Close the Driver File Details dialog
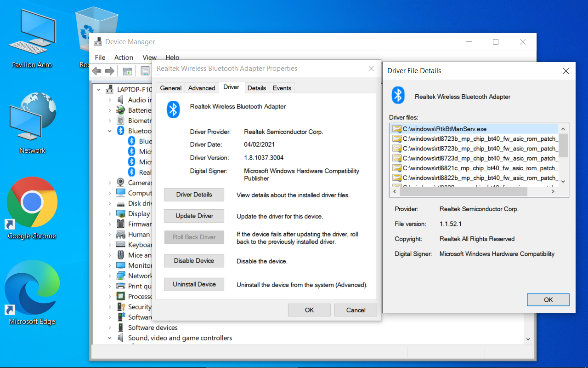Viewport: 588px width, 368px height. tap(566, 71)
